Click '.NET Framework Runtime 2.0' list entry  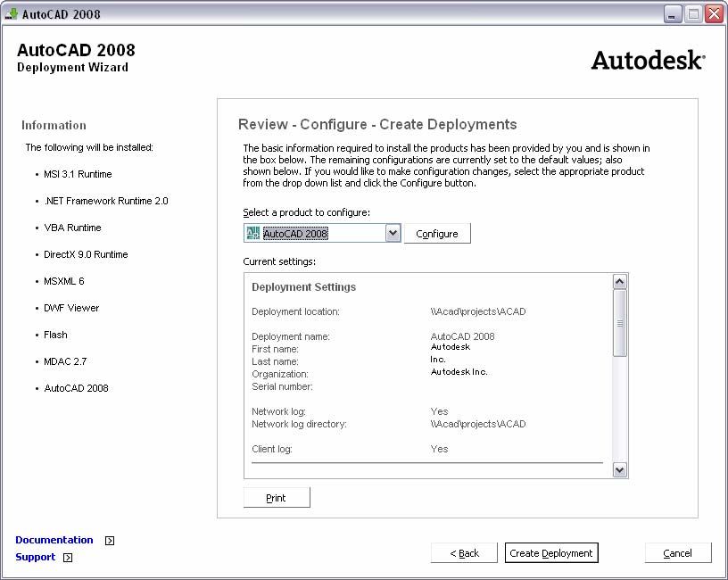coord(106,201)
